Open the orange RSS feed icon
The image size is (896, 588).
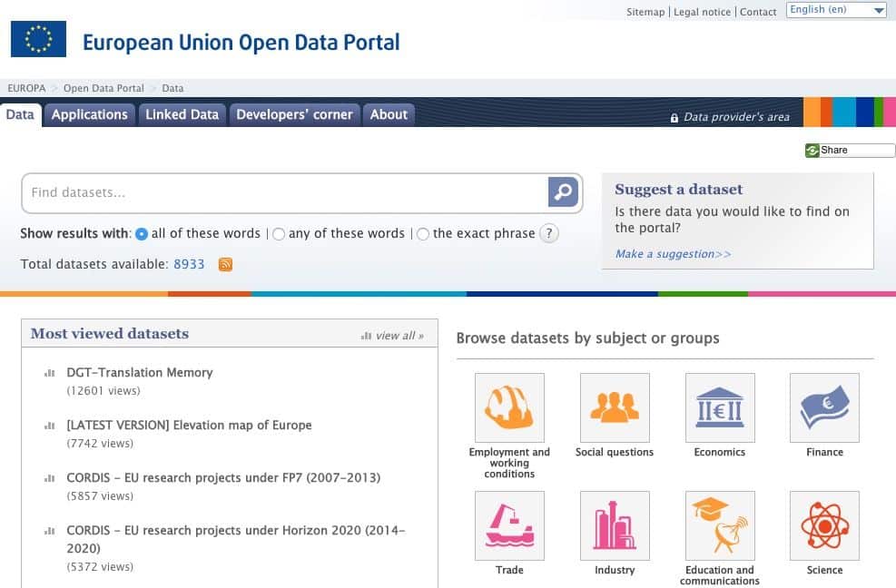click(x=226, y=265)
